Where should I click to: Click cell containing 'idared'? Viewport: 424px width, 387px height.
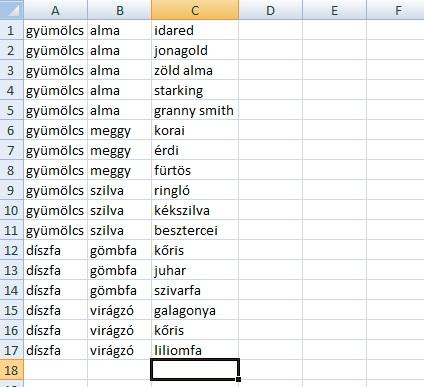coord(195,30)
